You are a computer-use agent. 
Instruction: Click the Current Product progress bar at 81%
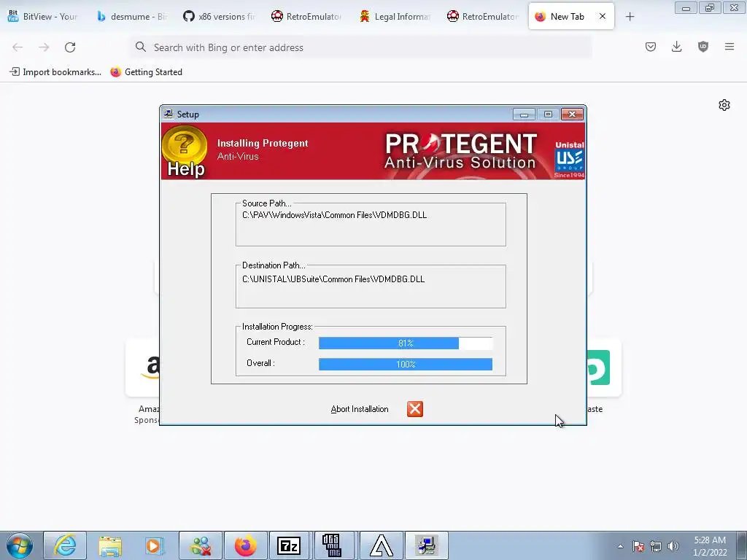point(406,343)
